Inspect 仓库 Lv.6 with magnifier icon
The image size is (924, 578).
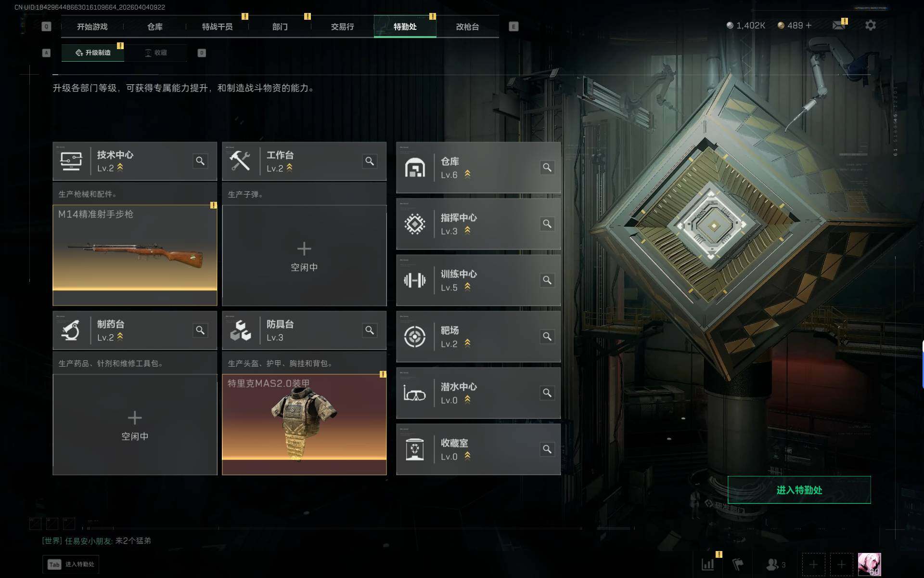(547, 167)
